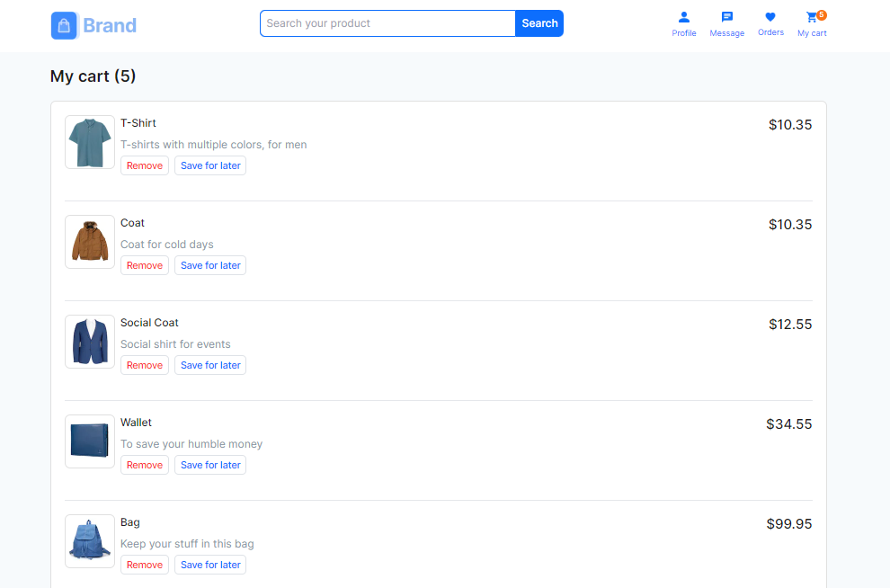Click the Social Coat product image
Image resolution: width=890 pixels, height=588 pixels.
(90, 342)
